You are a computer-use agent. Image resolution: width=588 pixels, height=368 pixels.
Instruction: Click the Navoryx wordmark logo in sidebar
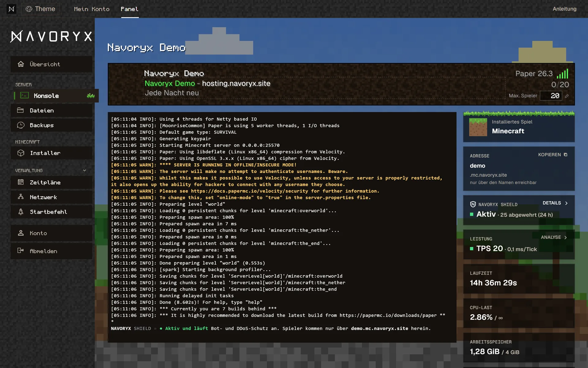coord(51,36)
